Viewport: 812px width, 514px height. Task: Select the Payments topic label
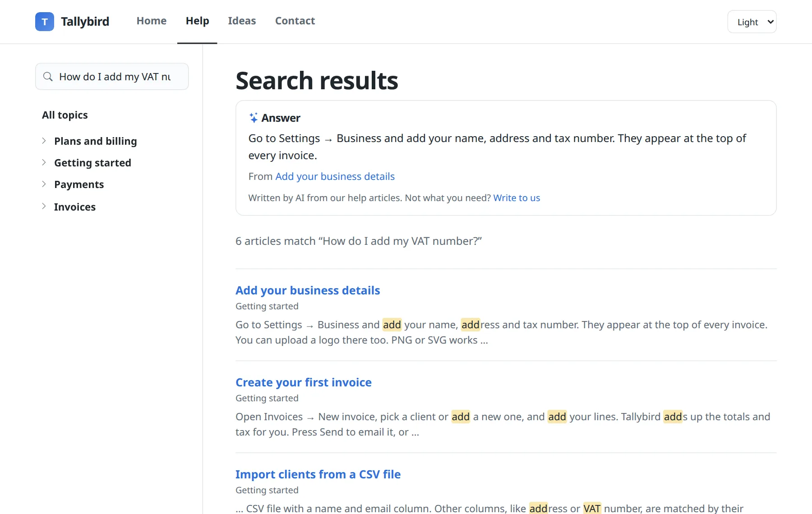[x=79, y=184]
